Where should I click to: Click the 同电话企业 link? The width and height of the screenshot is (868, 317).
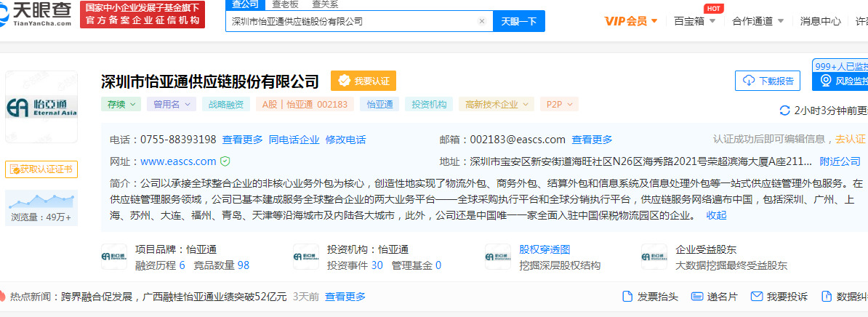[294, 140]
